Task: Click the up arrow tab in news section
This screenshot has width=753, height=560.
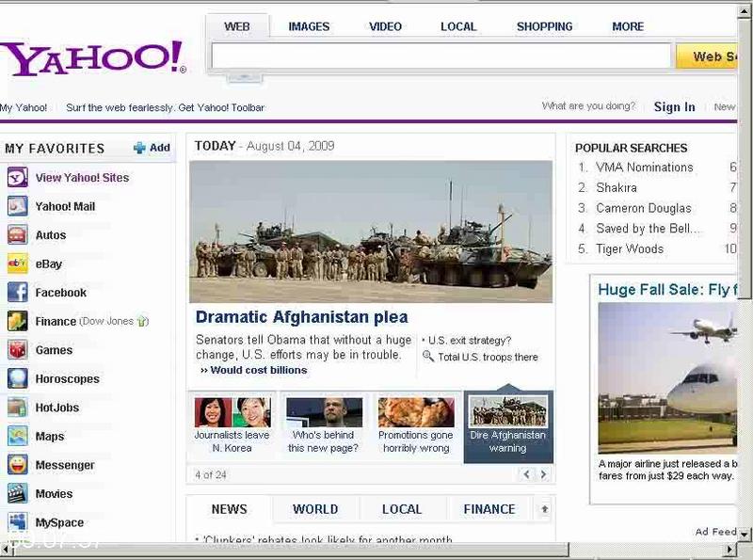Action: pos(545,509)
